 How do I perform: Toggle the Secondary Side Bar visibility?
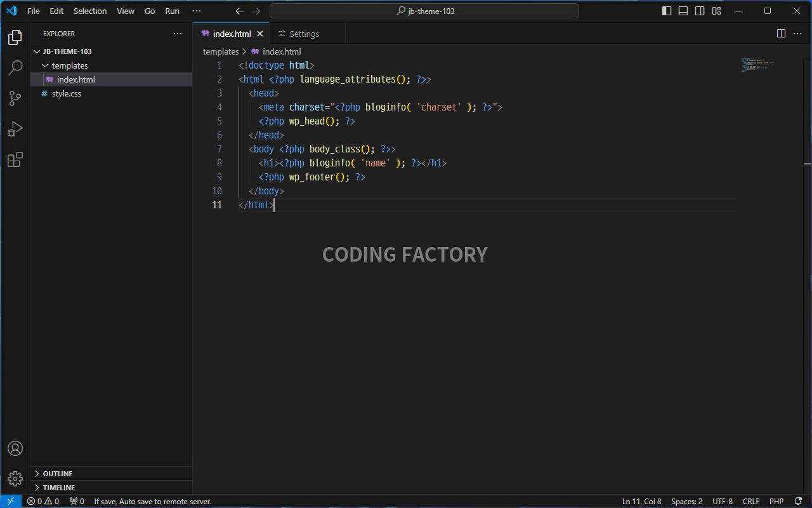700,11
